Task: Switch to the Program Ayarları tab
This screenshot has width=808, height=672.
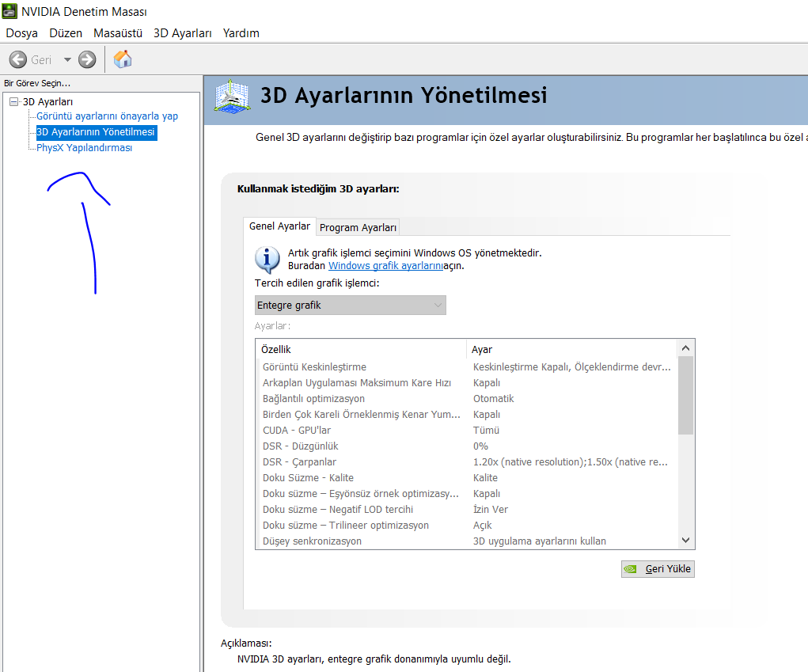Action: (x=358, y=227)
